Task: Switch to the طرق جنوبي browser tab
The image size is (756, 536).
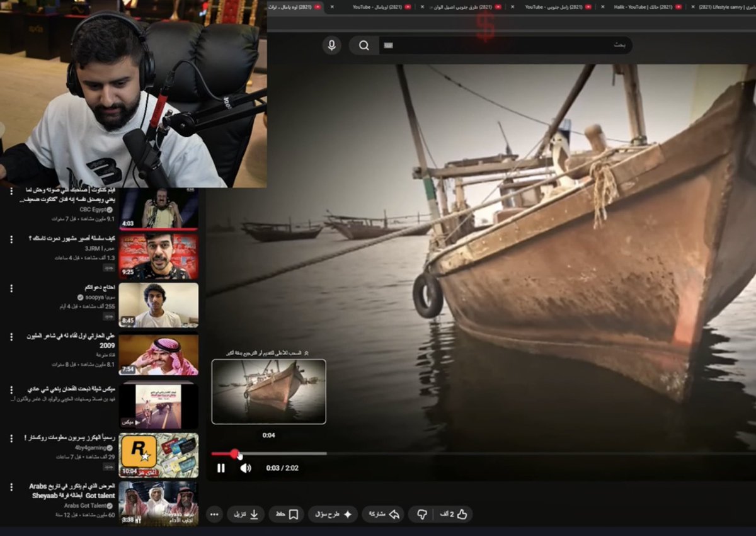Action: pyautogui.click(x=463, y=7)
